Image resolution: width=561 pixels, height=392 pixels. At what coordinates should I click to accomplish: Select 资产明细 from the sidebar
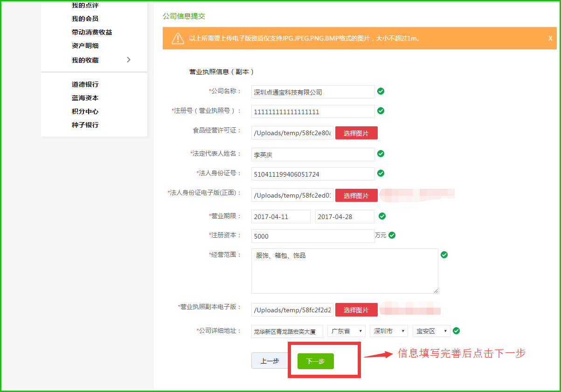(85, 46)
